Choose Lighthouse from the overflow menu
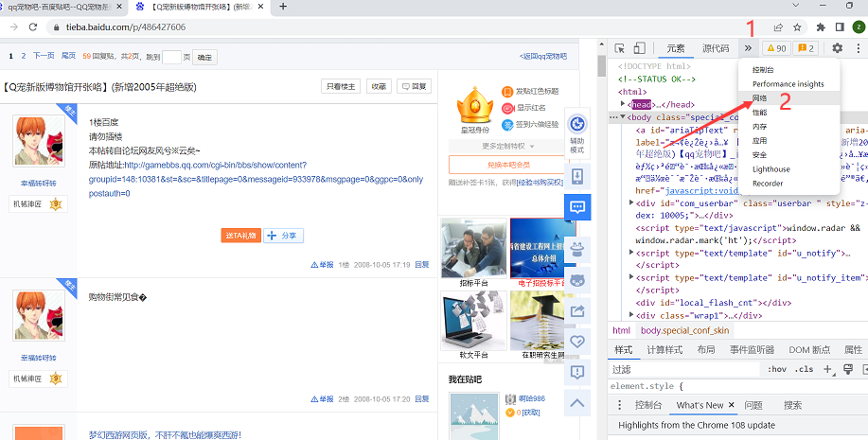 (x=788, y=169)
